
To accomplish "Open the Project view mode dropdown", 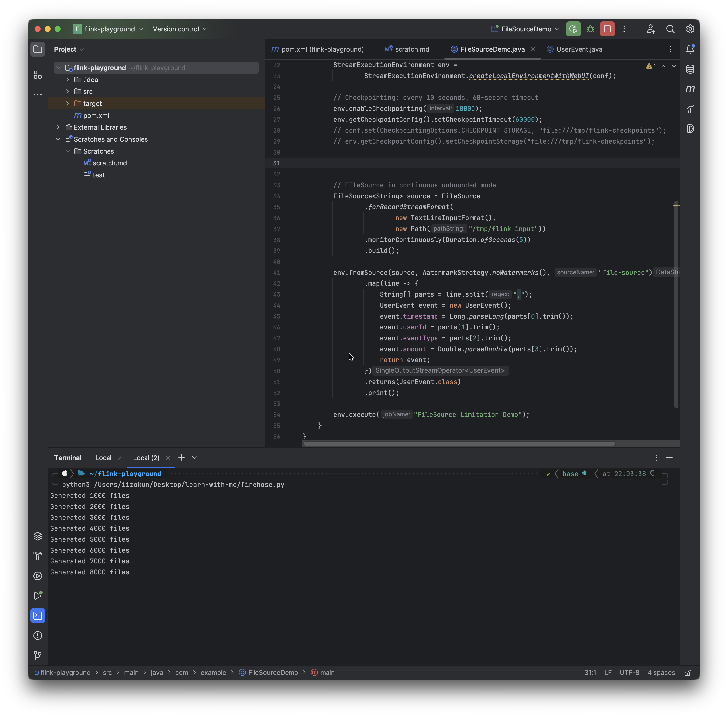I will point(69,49).
